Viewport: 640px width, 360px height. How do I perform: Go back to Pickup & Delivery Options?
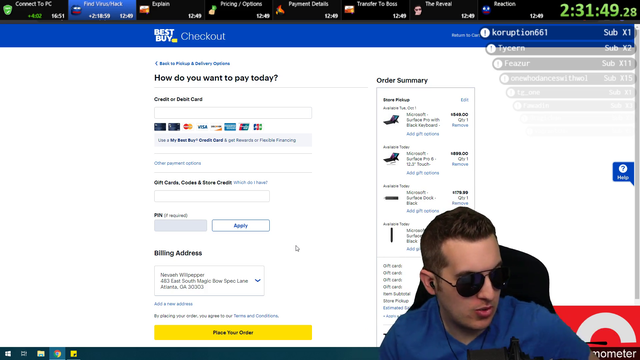point(192,64)
